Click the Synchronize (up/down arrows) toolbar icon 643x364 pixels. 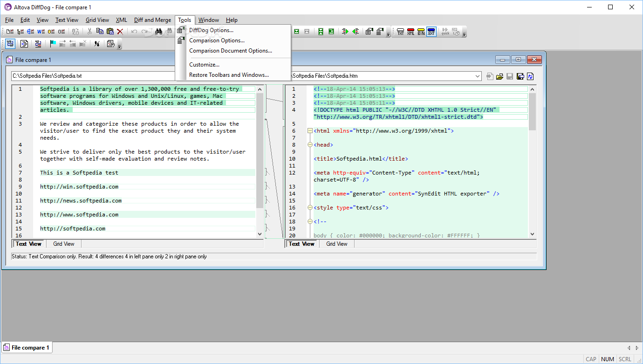click(96, 44)
